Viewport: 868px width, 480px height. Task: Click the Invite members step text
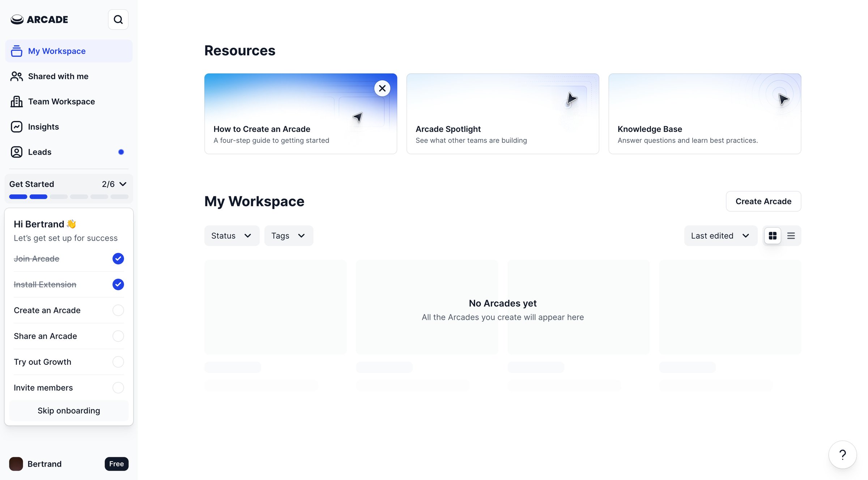[x=43, y=388]
